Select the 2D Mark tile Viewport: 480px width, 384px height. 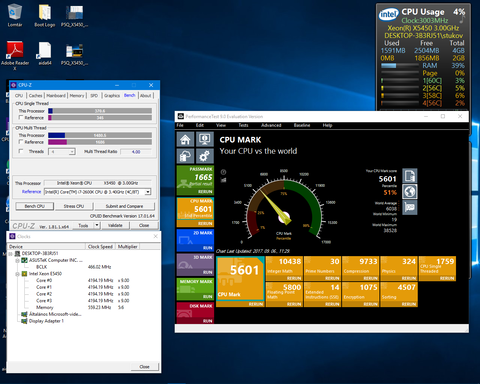click(x=195, y=240)
